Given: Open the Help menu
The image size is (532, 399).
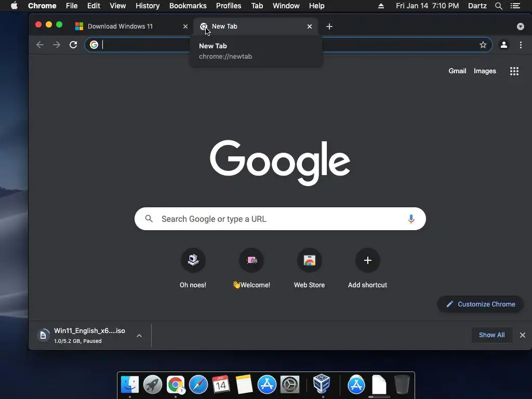Looking at the screenshot, I should 316,6.
